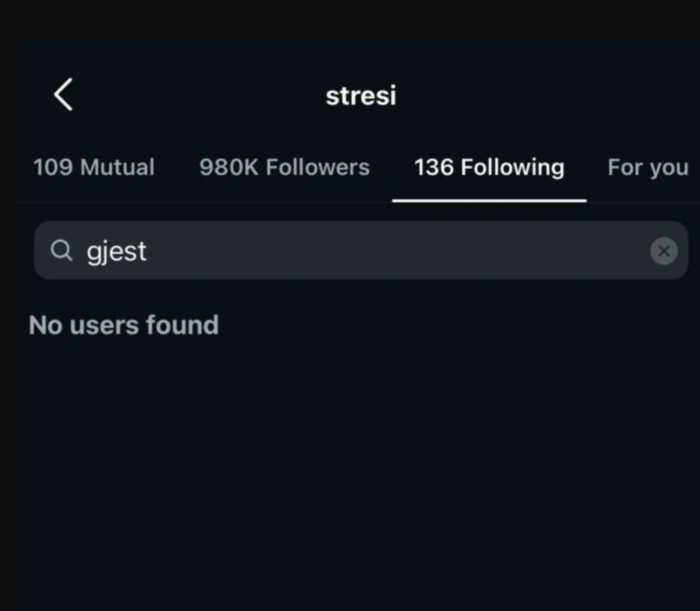
Task: Tap the stresi username title
Action: tap(361, 95)
